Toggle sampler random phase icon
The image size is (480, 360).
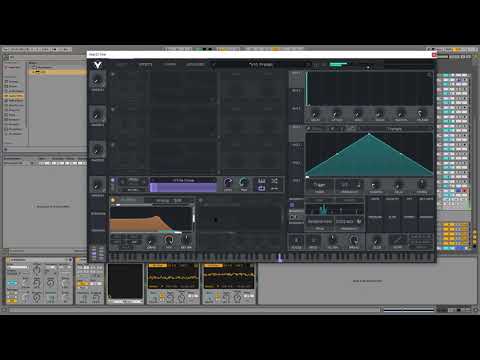(x=274, y=181)
